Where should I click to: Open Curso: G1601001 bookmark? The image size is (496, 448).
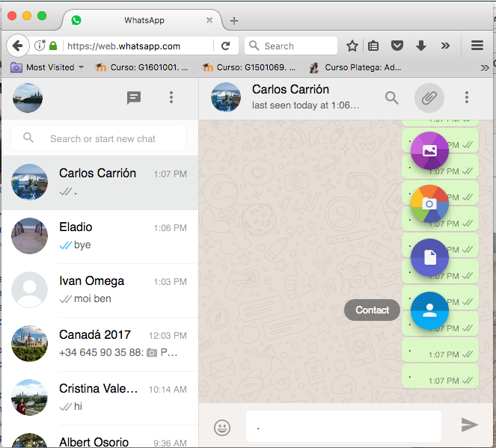(x=141, y=67)
